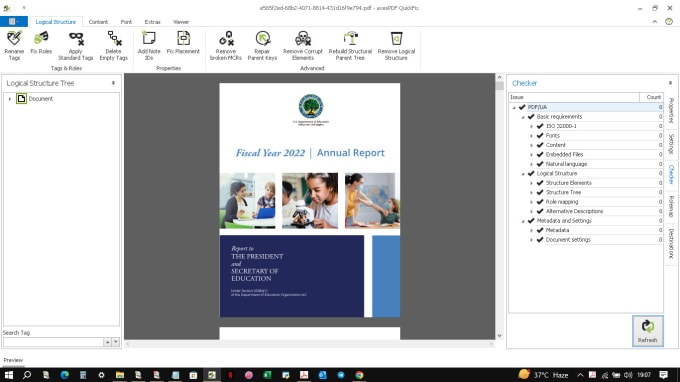The width and height of the screenshot is (680, 382).
Task: Select the Structure Tree checker row
Action: [x=586, y=193]
